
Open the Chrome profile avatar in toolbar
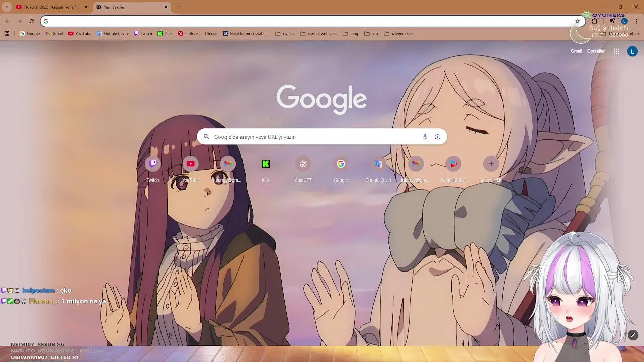click(624, 21)
